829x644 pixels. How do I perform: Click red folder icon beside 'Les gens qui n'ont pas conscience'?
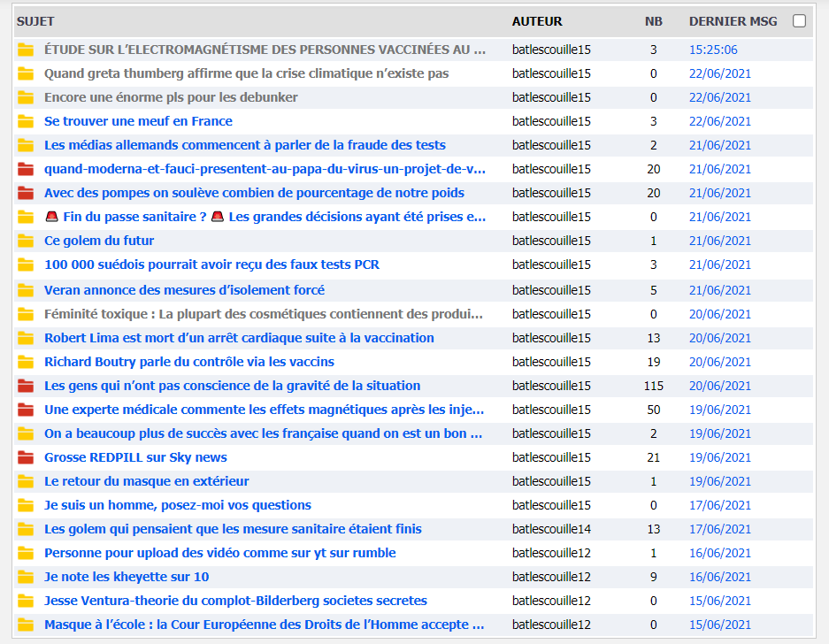point(26,386)
